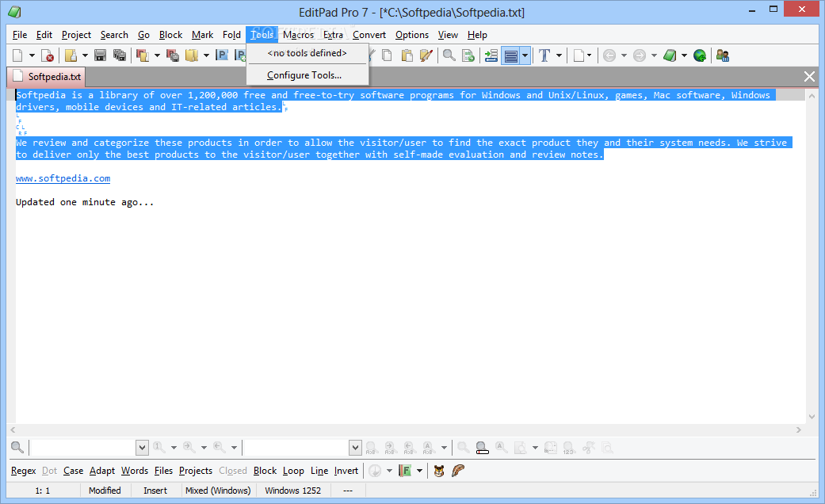Open the search text combo box dropdown
Image resolution: width=825 pixels, height=504 pixels.
point(142,448)
